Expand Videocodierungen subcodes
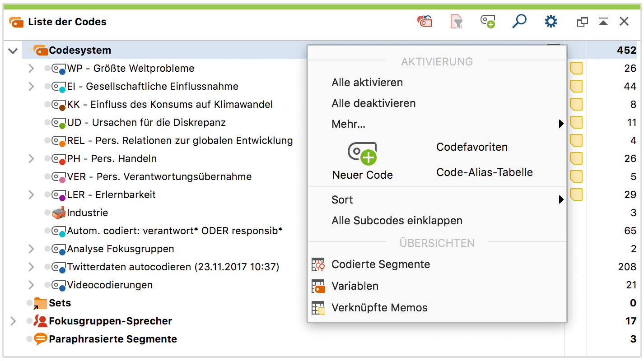 31,285
